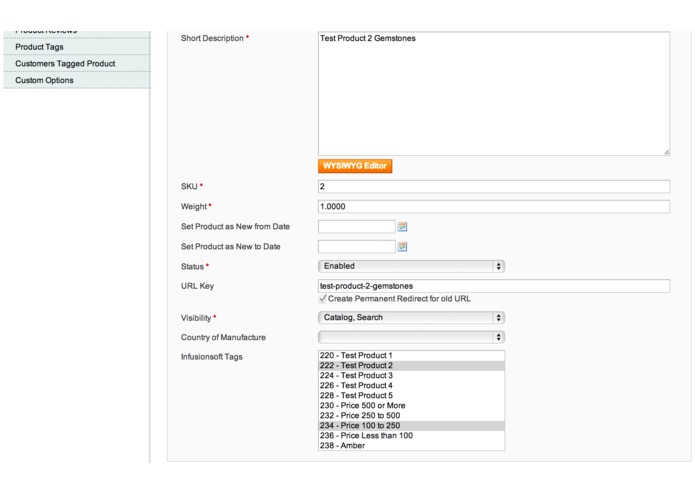Select tag 230 - Price 500 or More
The height and width of the screenshot is (494, 695).
[x=411, y=405]
